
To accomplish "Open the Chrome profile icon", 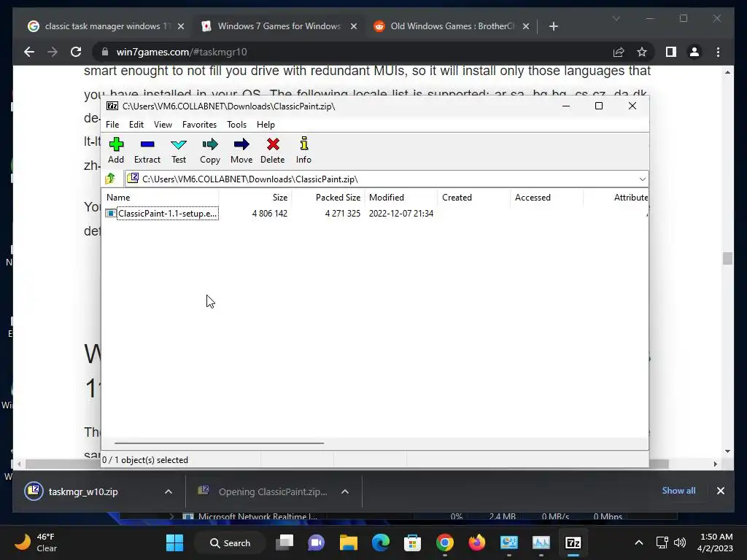I will [694, 52].
